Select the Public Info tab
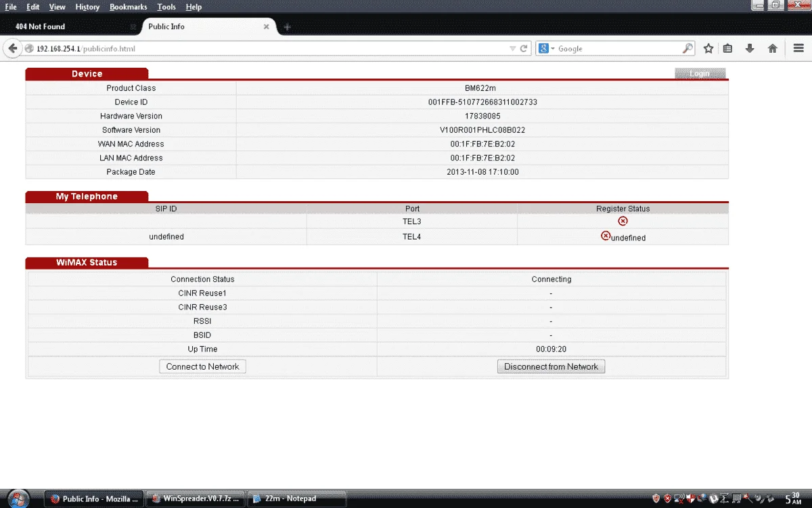Image resolution: width=812 pixels, height=508 pixels. click(208, 26)
